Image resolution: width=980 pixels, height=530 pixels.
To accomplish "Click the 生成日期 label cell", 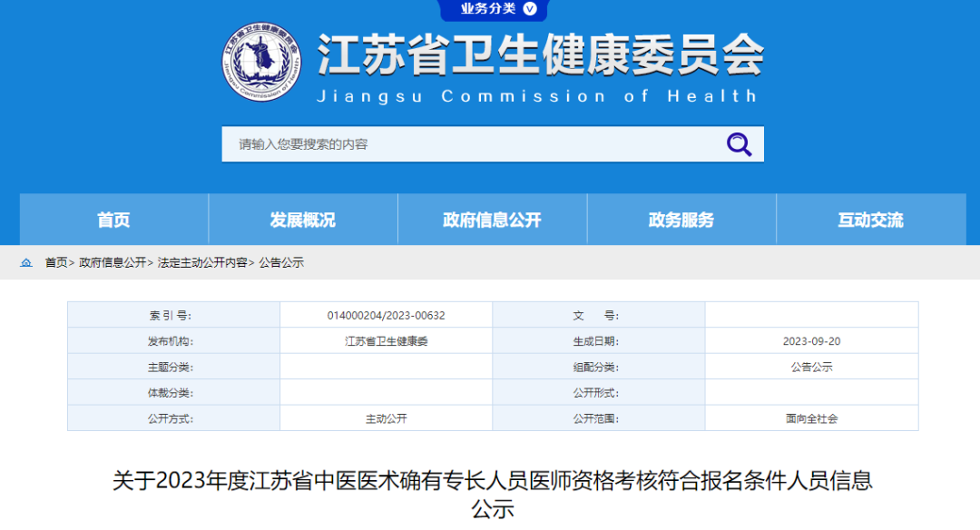I will point(599,340).
